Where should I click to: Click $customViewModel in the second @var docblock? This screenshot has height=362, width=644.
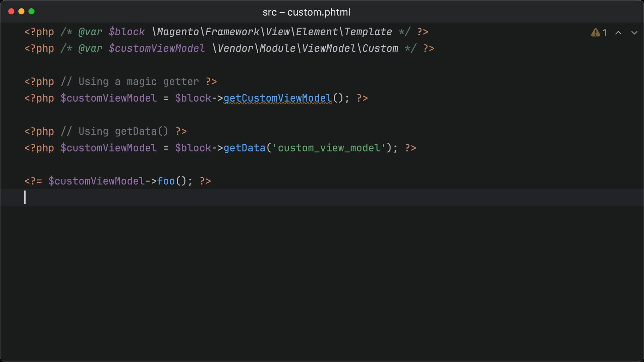157,48
